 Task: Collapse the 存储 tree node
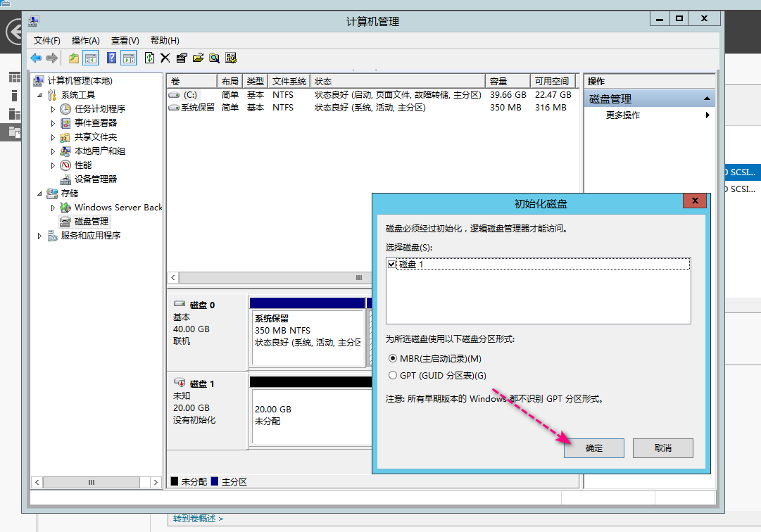click(40, 194)
